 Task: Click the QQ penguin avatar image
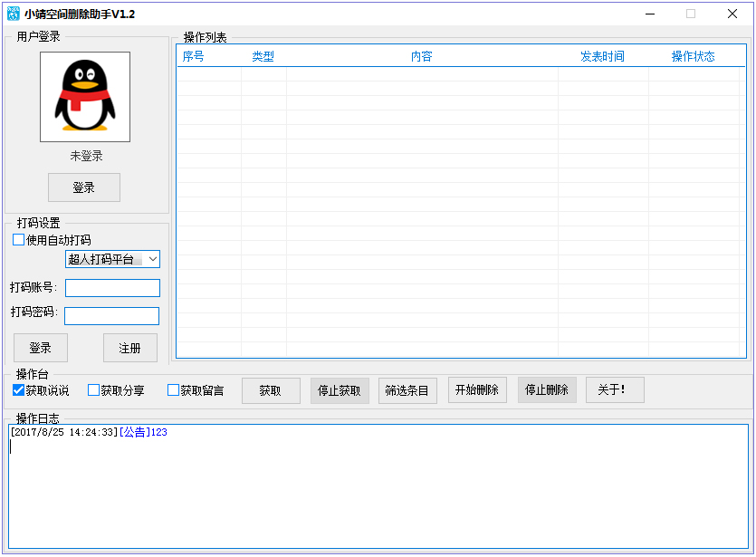(x=85, y=97)
